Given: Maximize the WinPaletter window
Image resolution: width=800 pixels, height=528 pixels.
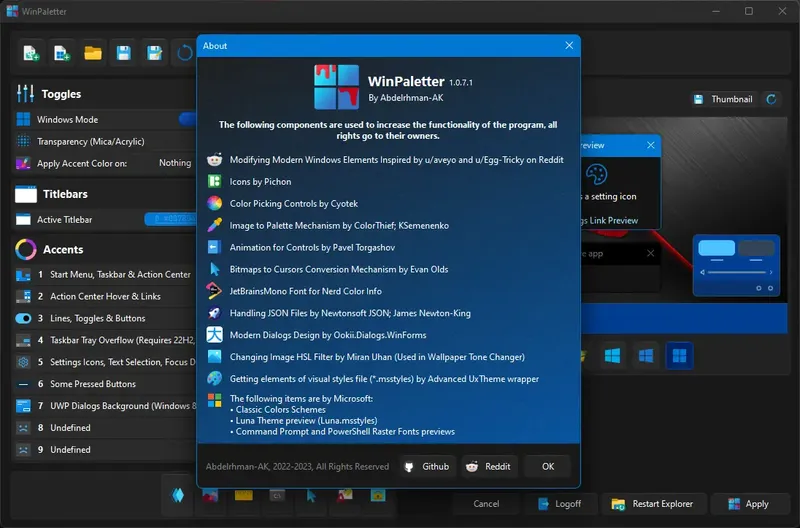Looking at the screenshot, I should (x=748, y=11).
